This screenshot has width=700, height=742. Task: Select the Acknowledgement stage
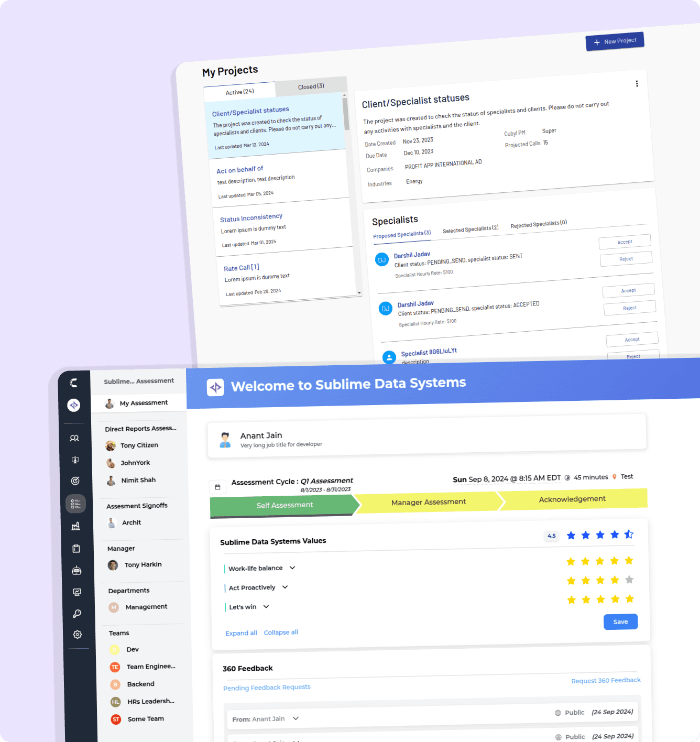click(572, 499)
